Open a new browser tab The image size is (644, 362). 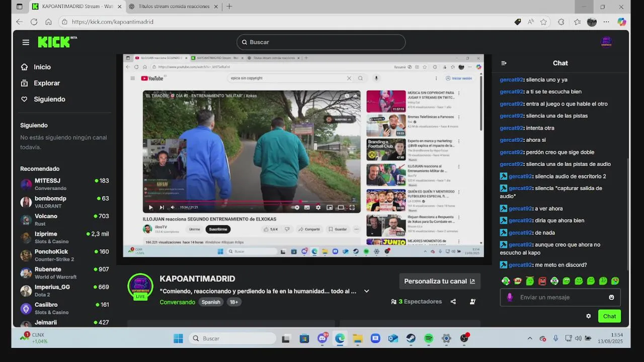[x=229, y=7]
